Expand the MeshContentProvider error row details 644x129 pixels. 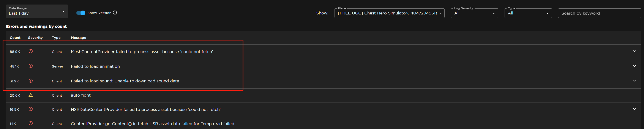[635, 51]
